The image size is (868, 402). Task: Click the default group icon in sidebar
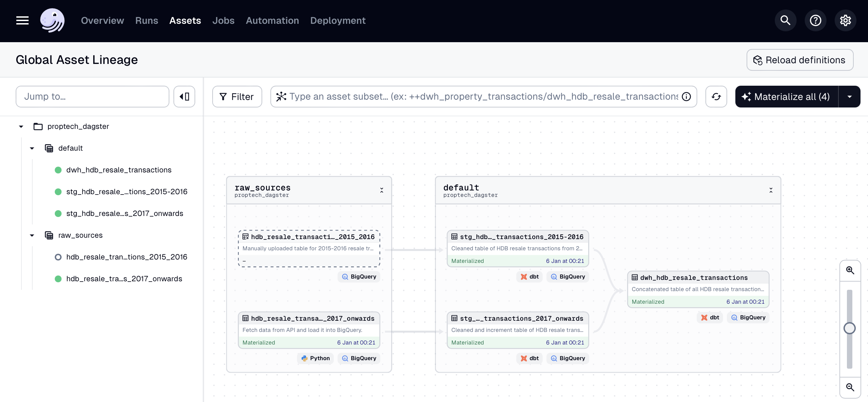point(49,148)
